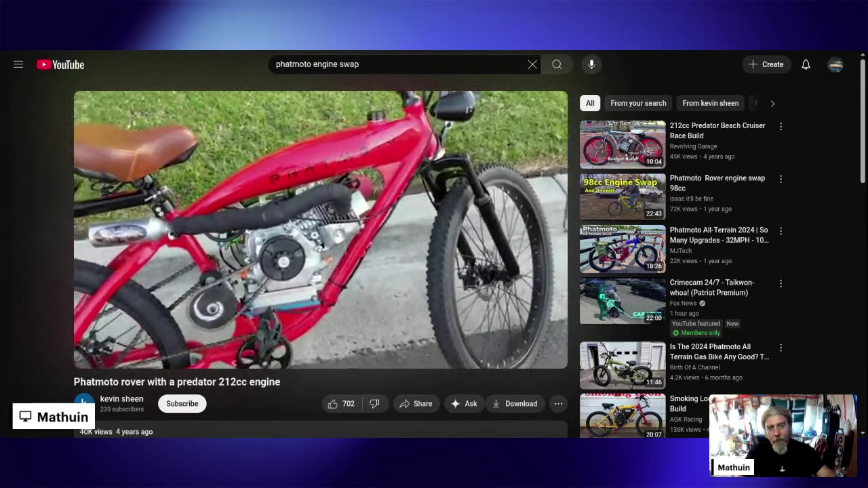Go to YouTube home via logo
Image resolution: width=868 pixels, height=488 pixels.
click(x=60, y=64)
